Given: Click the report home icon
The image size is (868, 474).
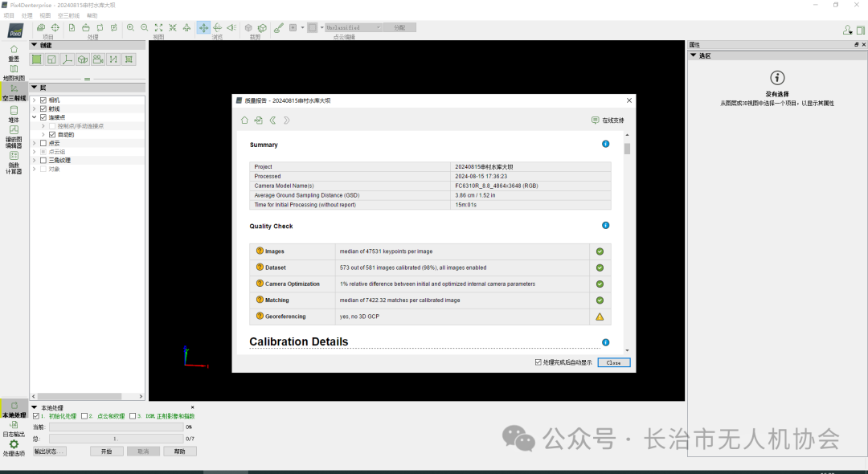Looking at the screenshot, I should tap(244, 120).
